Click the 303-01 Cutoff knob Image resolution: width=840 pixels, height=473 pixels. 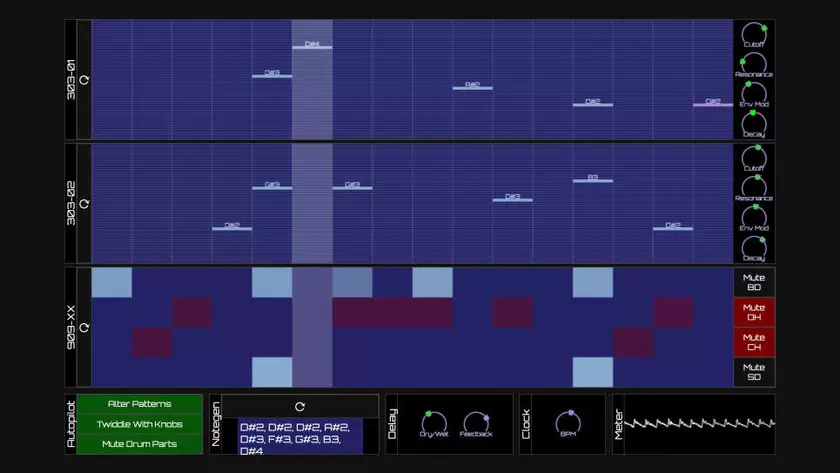click(753, 33)
